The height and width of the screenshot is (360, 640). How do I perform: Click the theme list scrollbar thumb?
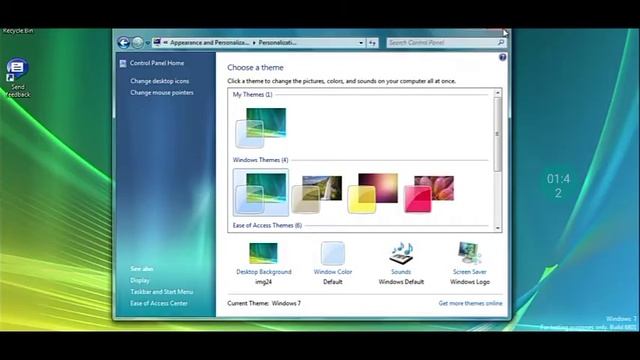pyautogui.click(x=498, y=134)
